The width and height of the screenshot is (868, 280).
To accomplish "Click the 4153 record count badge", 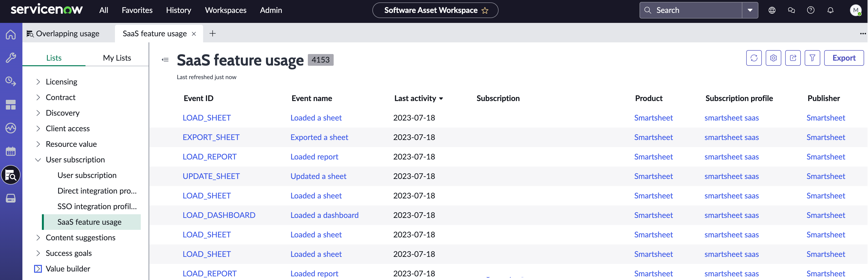I will pos(321,60).
